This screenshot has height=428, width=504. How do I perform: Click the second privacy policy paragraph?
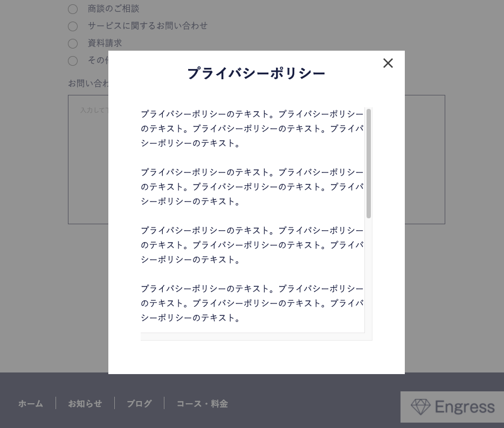tap(252, 187)
